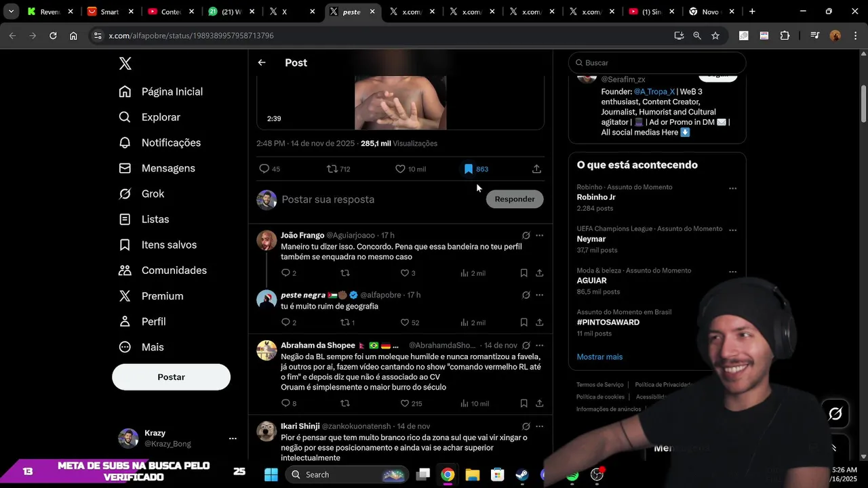Open tab search dropdown arrow
The height and width of the screenshot is (488, 868).
click(12, 12)
